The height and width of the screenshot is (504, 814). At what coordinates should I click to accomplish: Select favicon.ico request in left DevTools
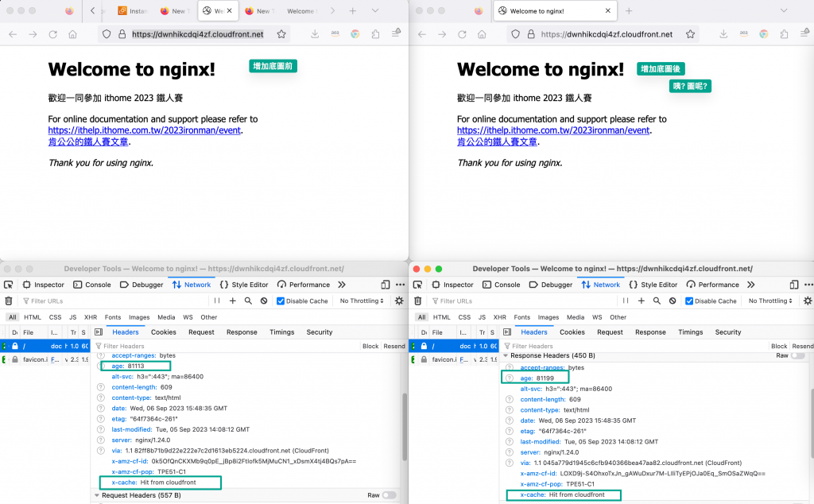click(x=45, y=359)
